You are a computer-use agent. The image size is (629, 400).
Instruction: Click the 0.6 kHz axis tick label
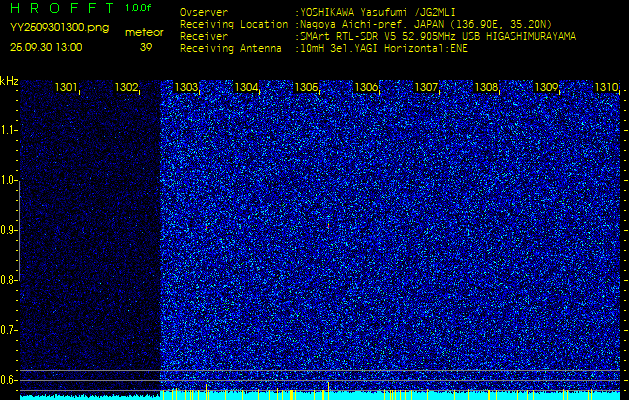pos(8,380)
